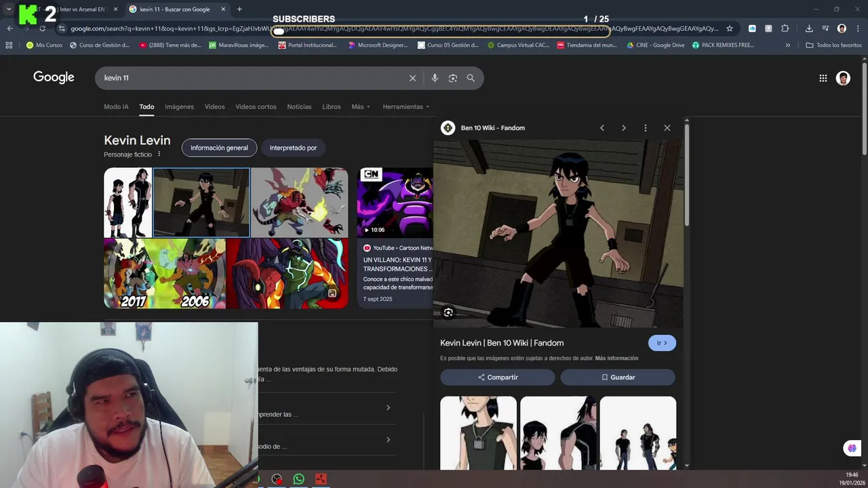This screenshot has width=868, height=488.
Task: Show all thumbnails icon on image grid
Action: [332, 293]
